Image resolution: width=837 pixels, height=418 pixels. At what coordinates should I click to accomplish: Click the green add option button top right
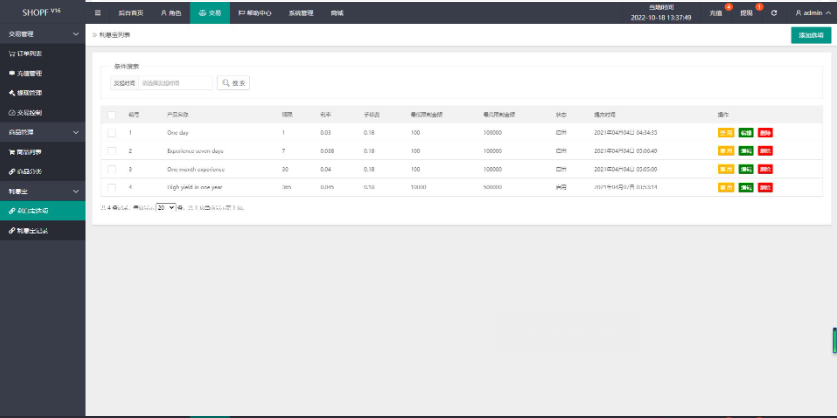811,35
